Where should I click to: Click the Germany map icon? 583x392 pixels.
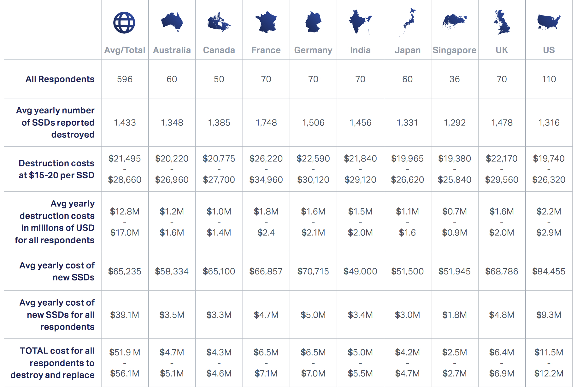[313, 22]
